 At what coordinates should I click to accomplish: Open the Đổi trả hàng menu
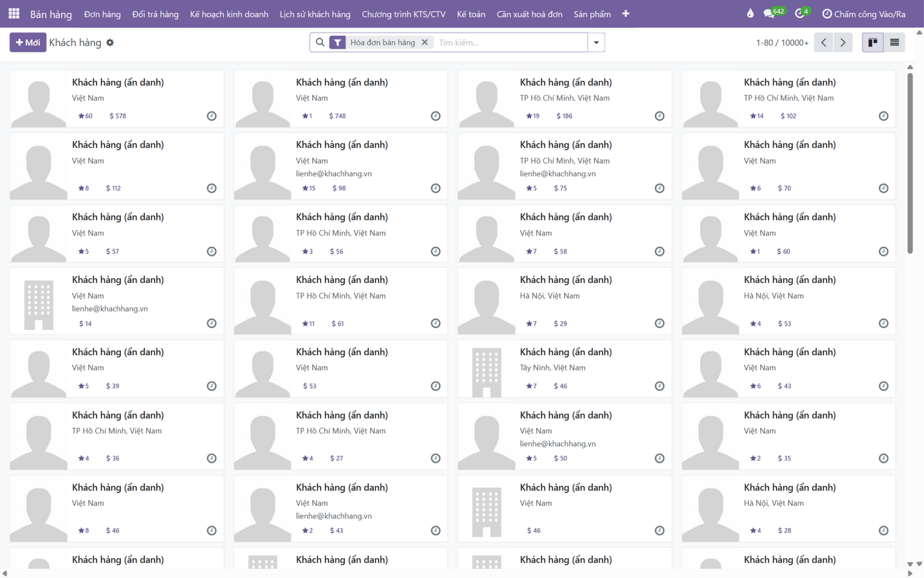(155, 14)
